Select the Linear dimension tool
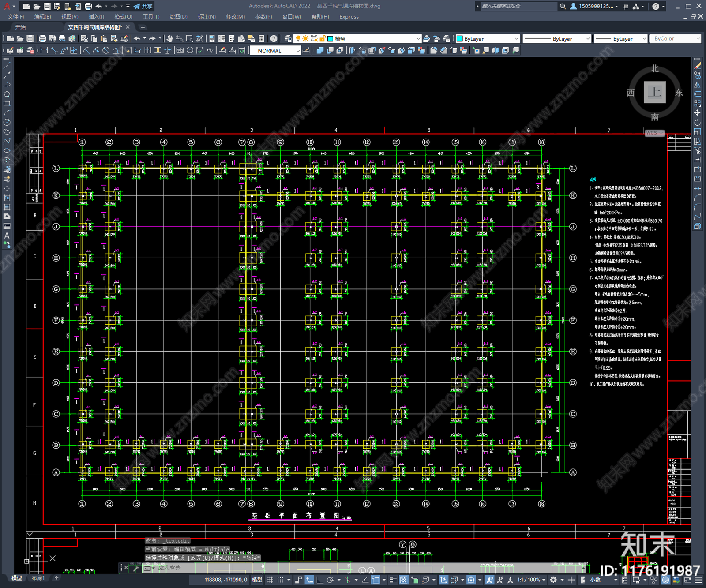 (44, 50)
